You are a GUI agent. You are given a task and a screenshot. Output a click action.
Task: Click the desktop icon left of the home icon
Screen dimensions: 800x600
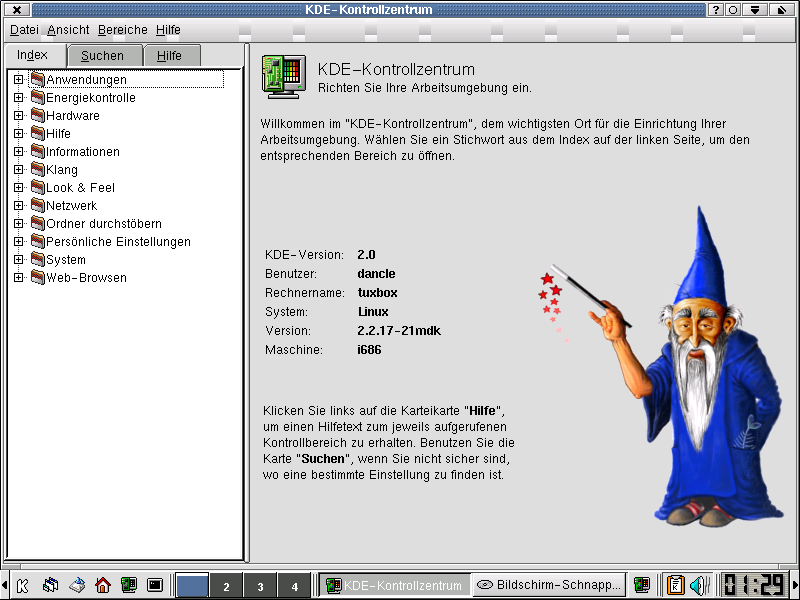point(77,585)
